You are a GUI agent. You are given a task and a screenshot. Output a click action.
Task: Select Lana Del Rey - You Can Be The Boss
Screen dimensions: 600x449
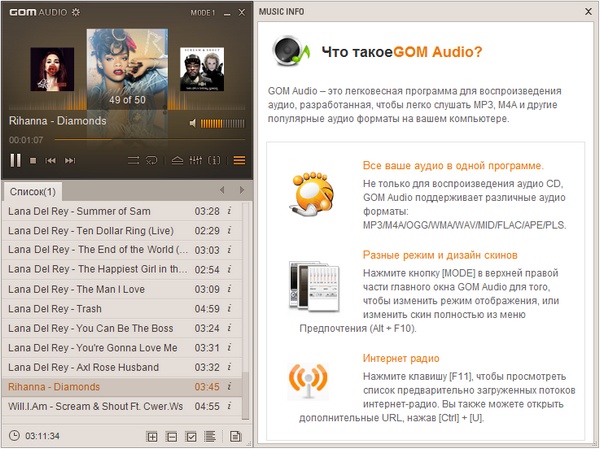click(122, 328)
